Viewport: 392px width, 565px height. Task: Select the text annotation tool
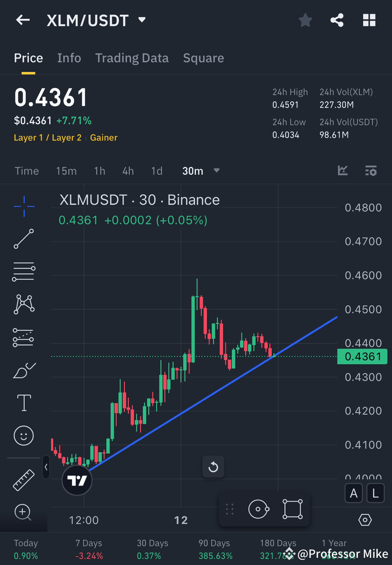pos(24,402)
